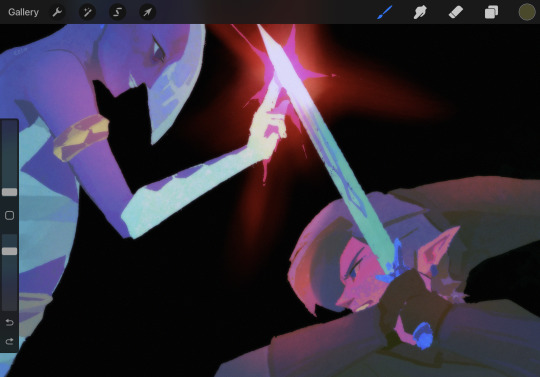This screenshot has width=540, height=377.
Task: Select the Smudge tool
Action: point(420,12)
